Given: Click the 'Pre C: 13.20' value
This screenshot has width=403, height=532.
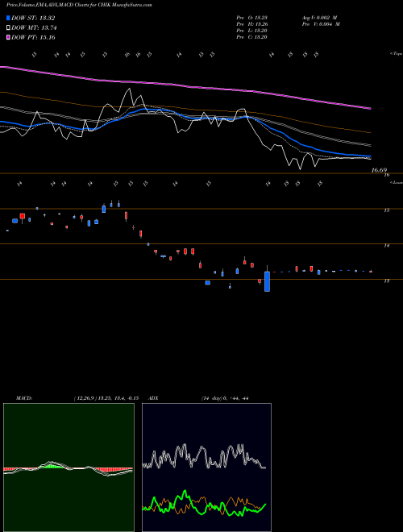Looking at the screenshot, I should click(251, 37).
